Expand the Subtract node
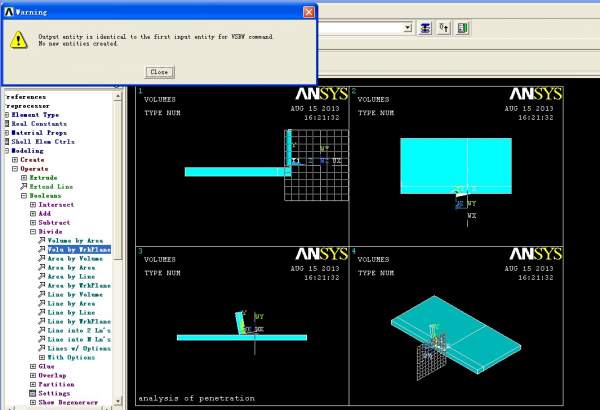Viewport: 600px width, 410px height. [33, 222]
